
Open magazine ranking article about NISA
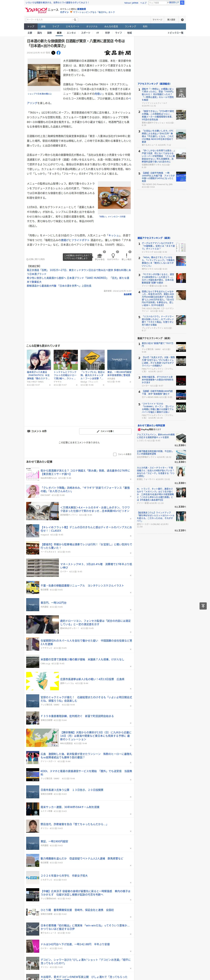(158, 262)
